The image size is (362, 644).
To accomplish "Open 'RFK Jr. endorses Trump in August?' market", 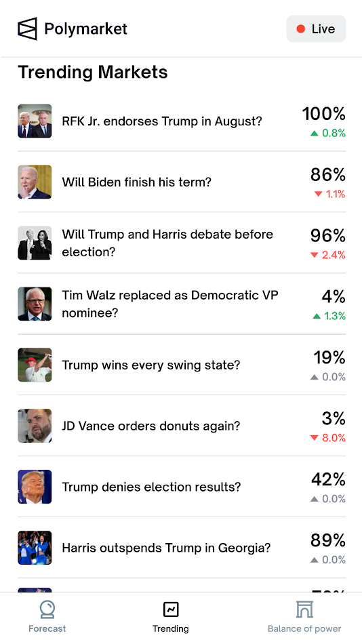I will pos(182,121).
